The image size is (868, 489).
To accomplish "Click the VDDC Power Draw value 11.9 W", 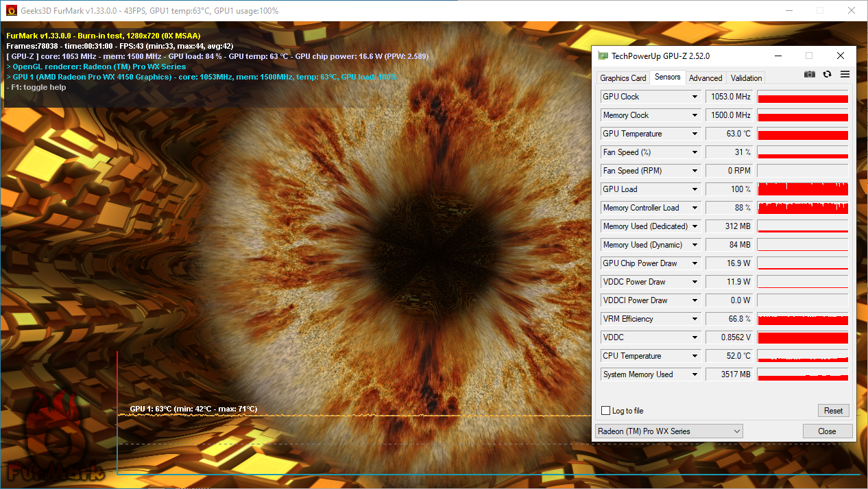I will point(730,282).
